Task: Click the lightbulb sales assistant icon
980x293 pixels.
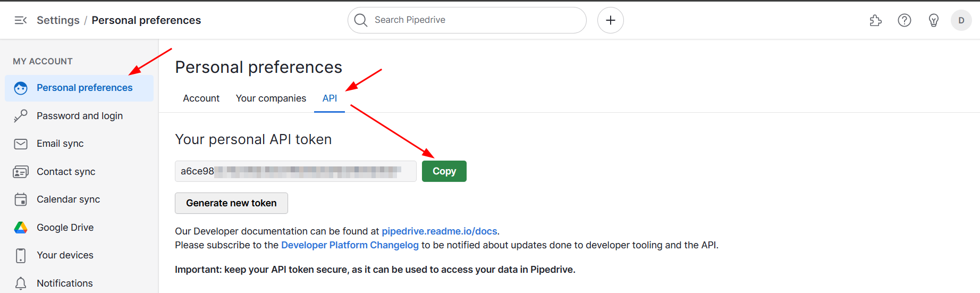Action: tap(933, 20)
